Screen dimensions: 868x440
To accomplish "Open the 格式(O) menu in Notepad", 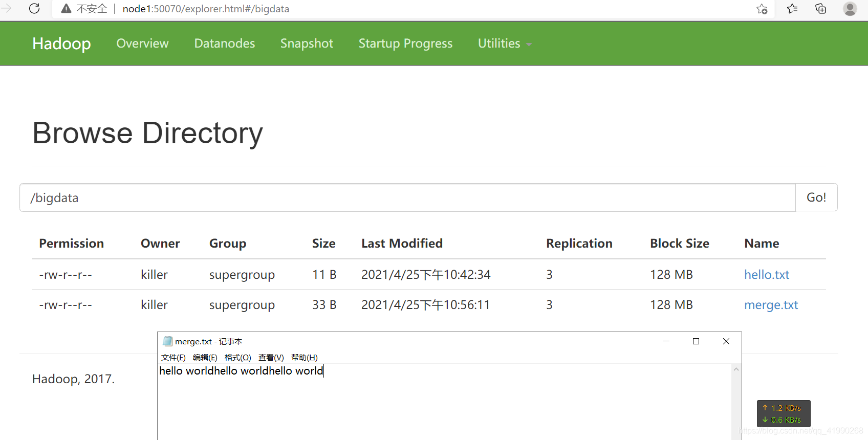I will point(238,357).
